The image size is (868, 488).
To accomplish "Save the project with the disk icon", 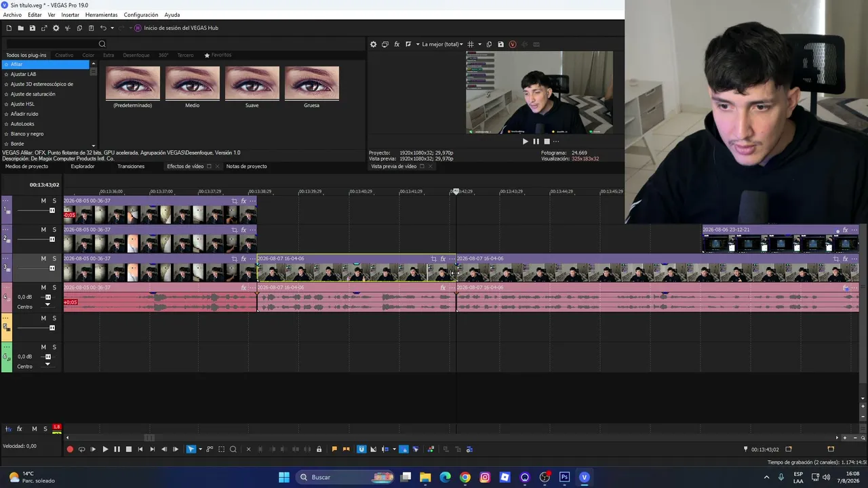I will point(32,28).
